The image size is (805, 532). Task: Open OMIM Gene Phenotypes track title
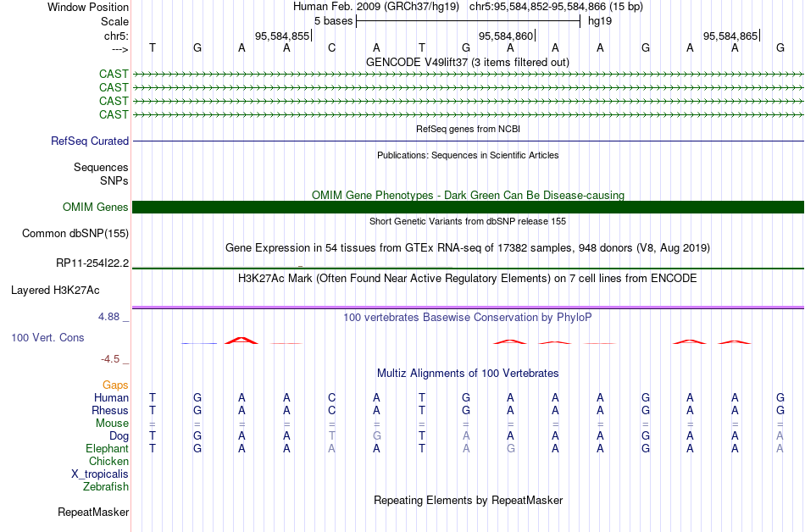[x=468, y=196]
